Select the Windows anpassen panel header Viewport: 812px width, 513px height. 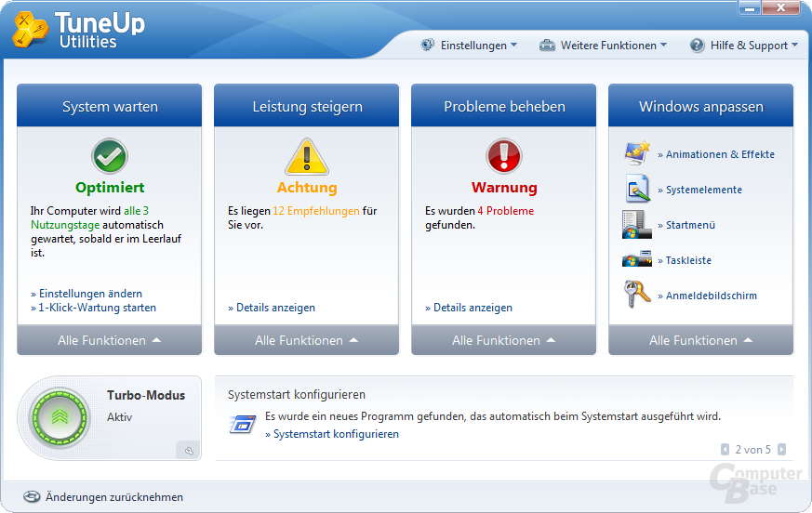pos(700,106)
